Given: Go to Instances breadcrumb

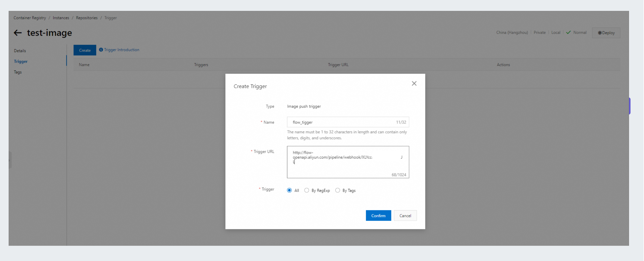Looking at the screenshot, I should tap(61, 18).
